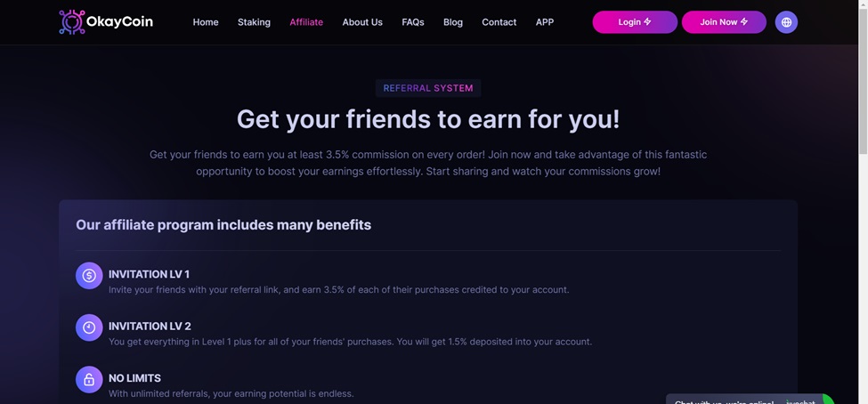Click the page's vertical scrollbar
868x404 pixels.
[862, 178]
